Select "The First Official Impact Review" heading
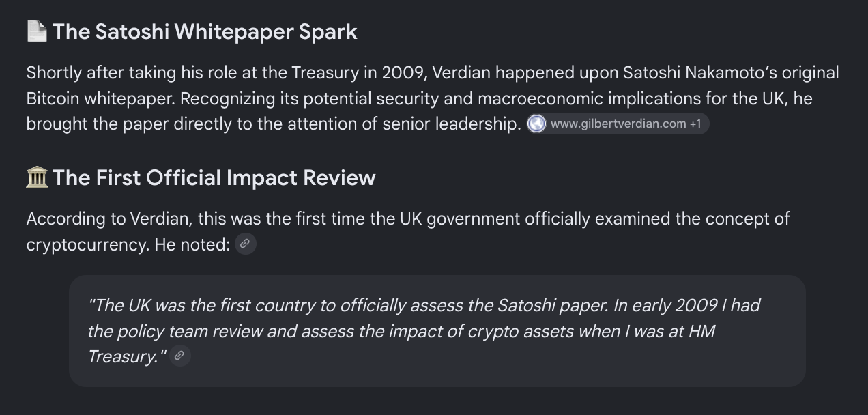This screenshot has width=868, height=415. [x=214, y=177]
